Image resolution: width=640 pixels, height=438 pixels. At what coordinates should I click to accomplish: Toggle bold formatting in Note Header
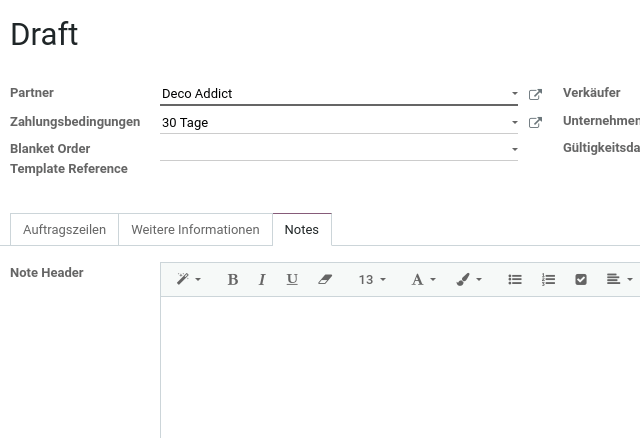(x=233, y=280)
